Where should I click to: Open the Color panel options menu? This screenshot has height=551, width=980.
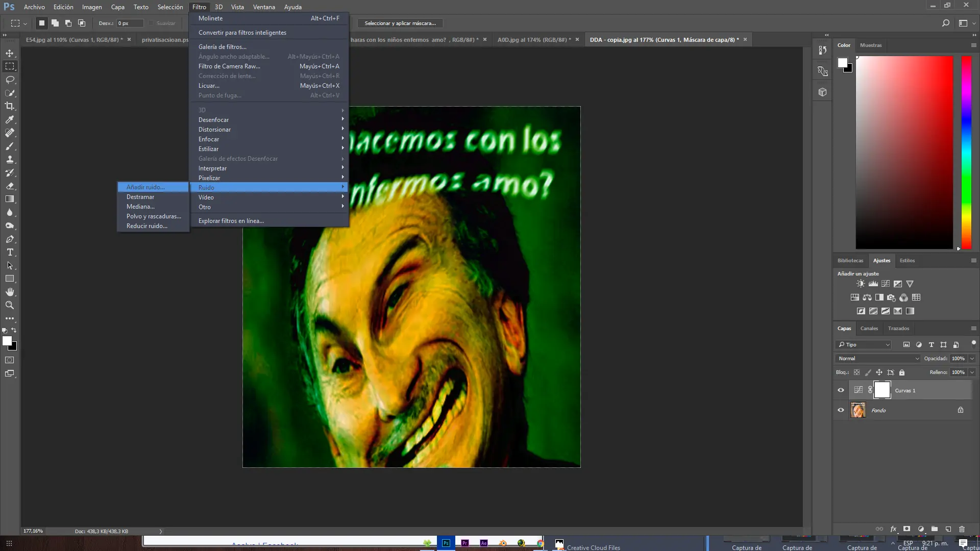tap(973, 45)
